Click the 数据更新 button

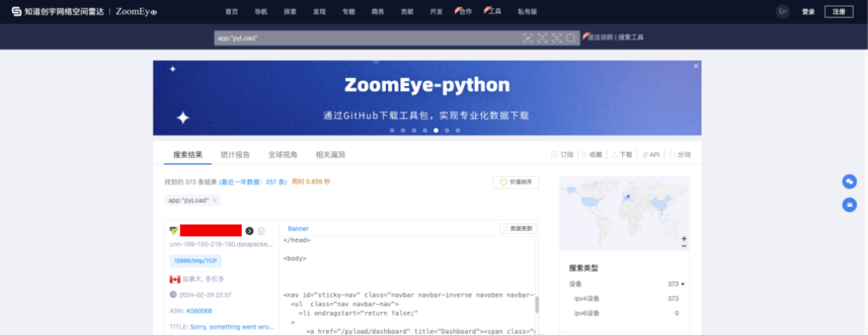(518, 228)
